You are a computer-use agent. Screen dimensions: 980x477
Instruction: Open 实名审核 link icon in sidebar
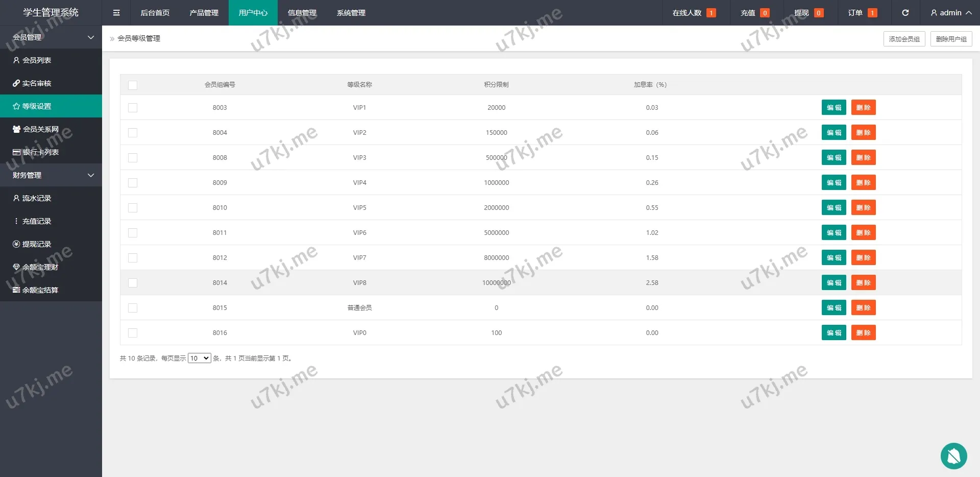[x=16, y=83]
